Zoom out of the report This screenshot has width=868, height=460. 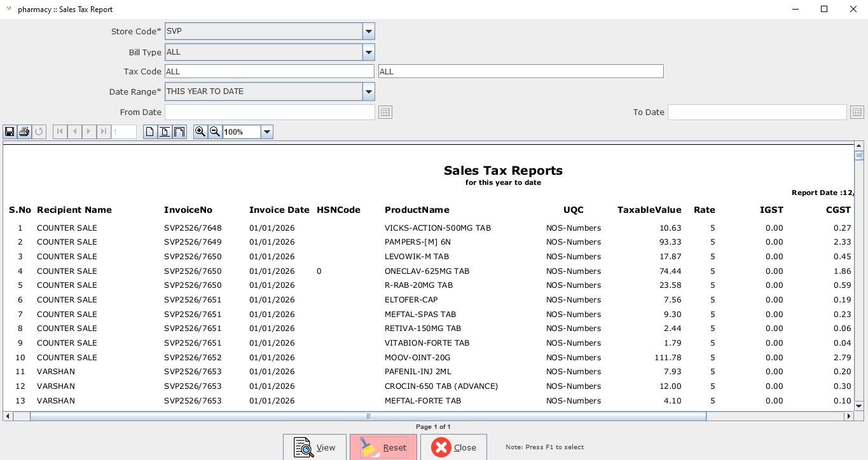tap(215, 132)
